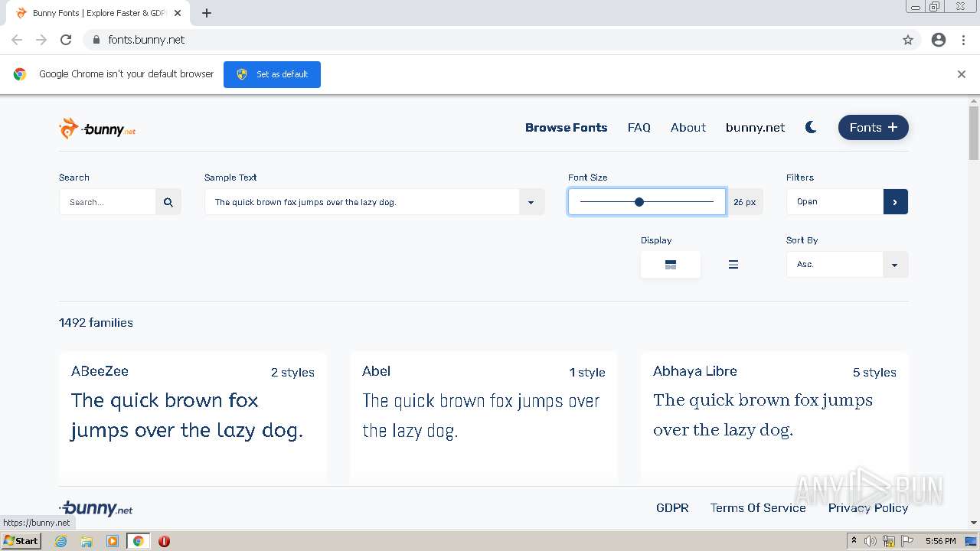This screenshot has width=980, height=551.
Task: Close the Bunny Fonts tab
Action: pyautogui.click(x=178, y=13)
